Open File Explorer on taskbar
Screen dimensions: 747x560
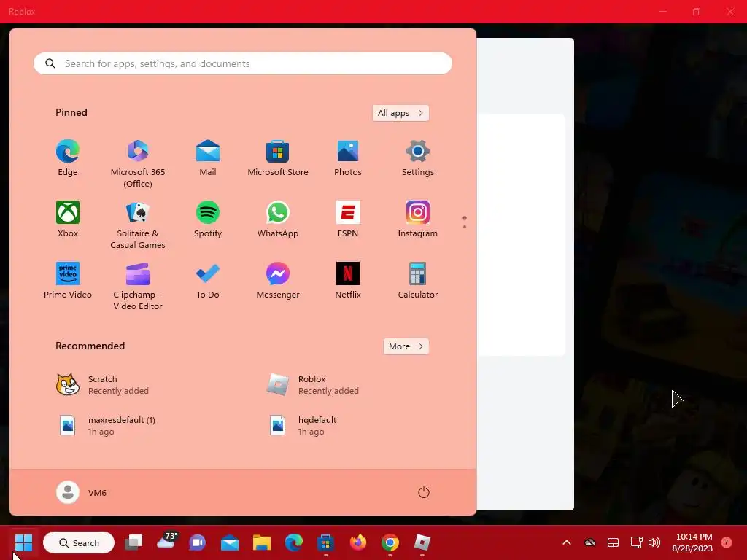(262, 542)
